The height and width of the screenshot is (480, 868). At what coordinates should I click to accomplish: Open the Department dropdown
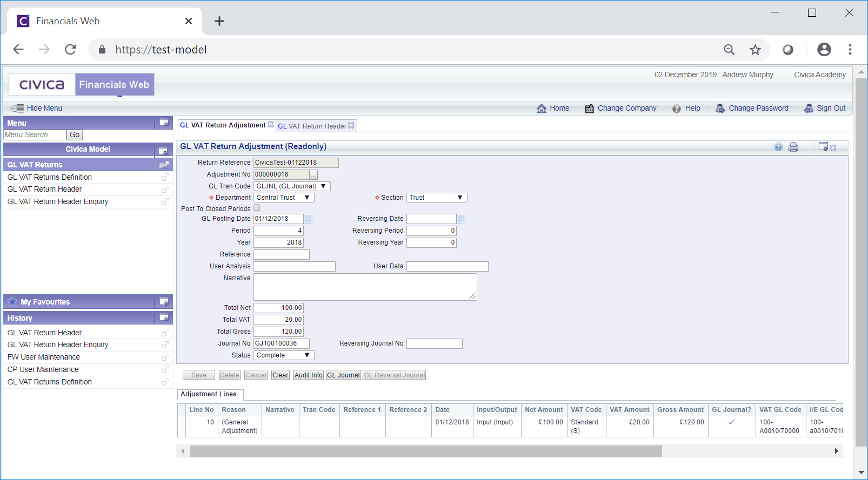284,198
